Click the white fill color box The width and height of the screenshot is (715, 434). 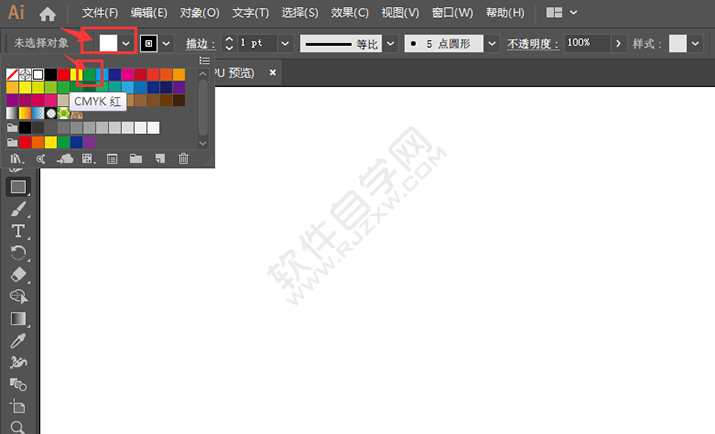[x=109, y=43]
